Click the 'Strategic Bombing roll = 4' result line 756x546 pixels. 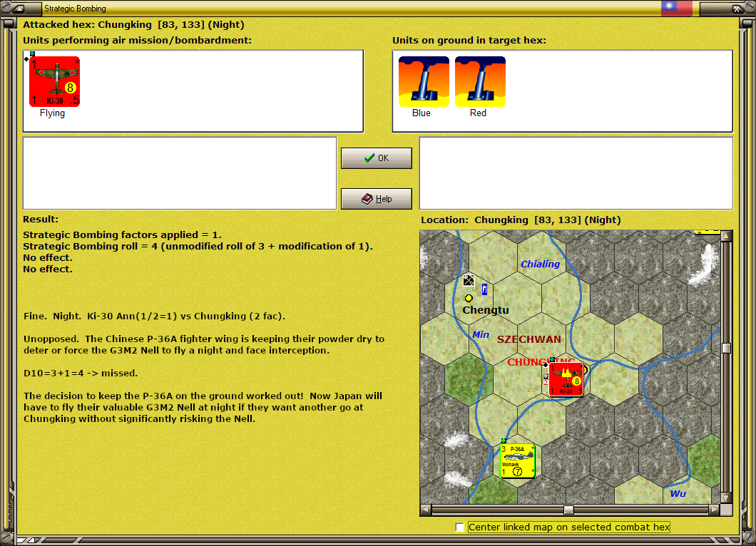pyautogui.click(x=198, y=246)
